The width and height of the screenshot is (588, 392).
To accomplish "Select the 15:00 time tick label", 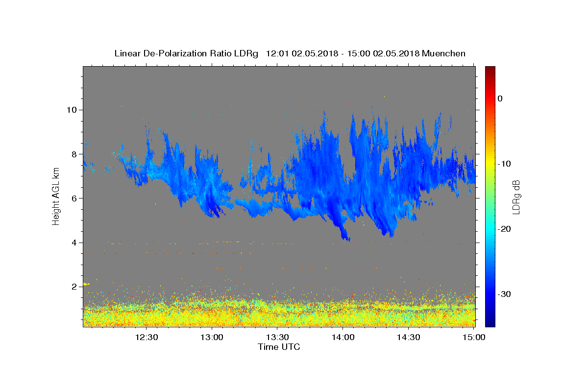I will click(473, 338).
